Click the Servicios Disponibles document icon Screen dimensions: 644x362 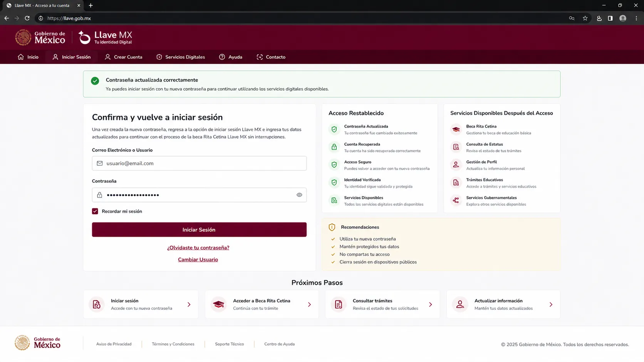(x=334, y=200)
